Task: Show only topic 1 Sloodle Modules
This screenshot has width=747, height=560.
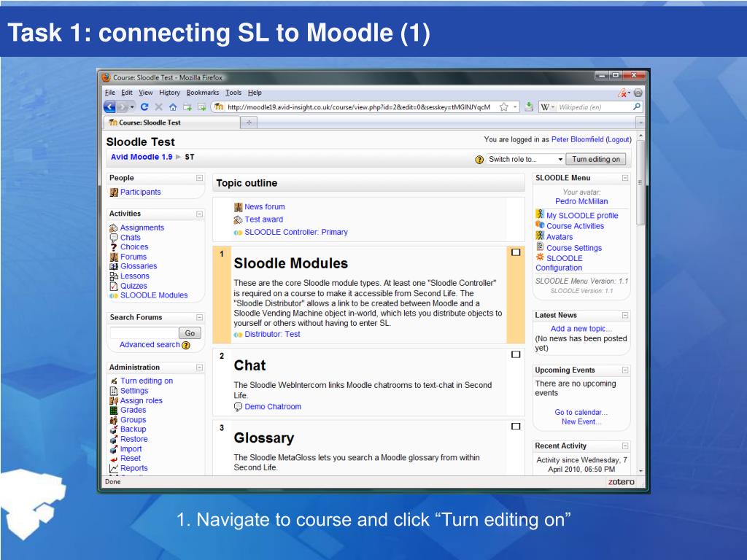Action: tap(516, 252)
